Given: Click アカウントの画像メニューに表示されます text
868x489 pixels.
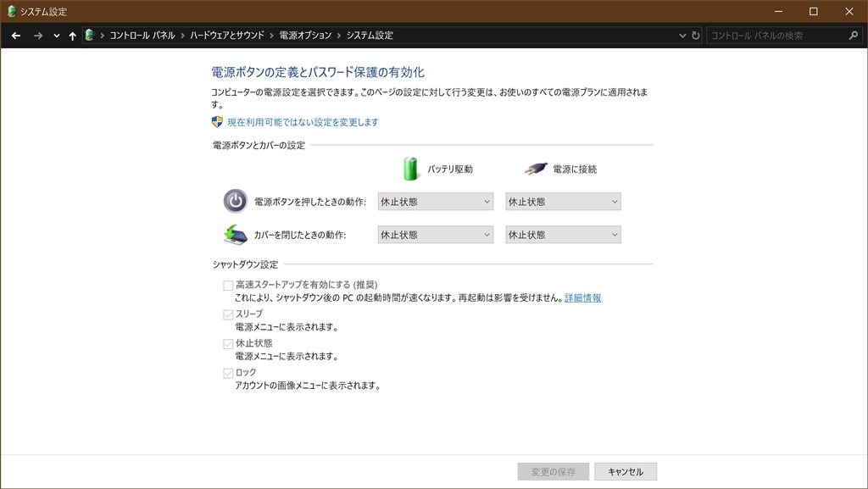Looking at the screenshot, I should click(x=308, y=386).
